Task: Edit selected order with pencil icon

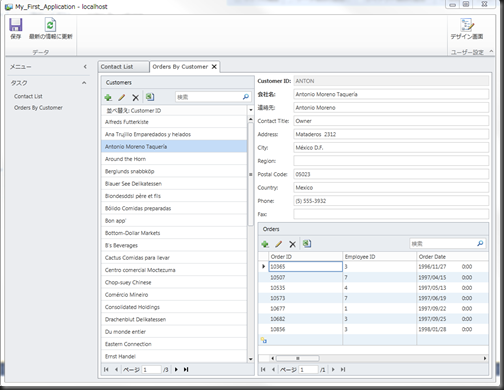Action: 279,244
